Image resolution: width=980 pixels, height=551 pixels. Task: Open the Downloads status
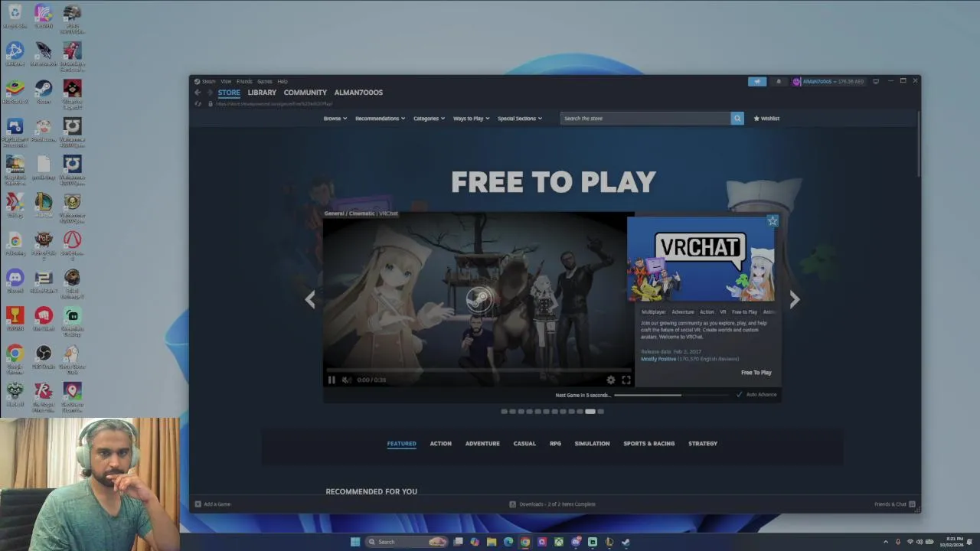(553, 504)
